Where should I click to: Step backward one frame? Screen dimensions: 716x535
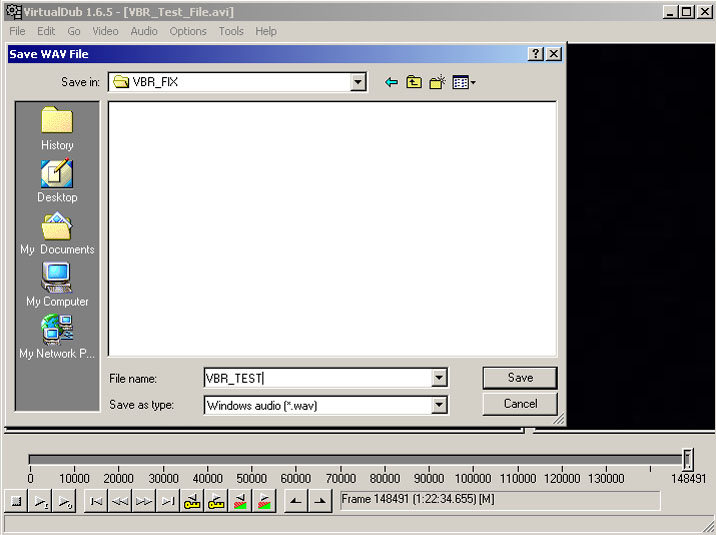pyautogui.click(x=120, y=501)
